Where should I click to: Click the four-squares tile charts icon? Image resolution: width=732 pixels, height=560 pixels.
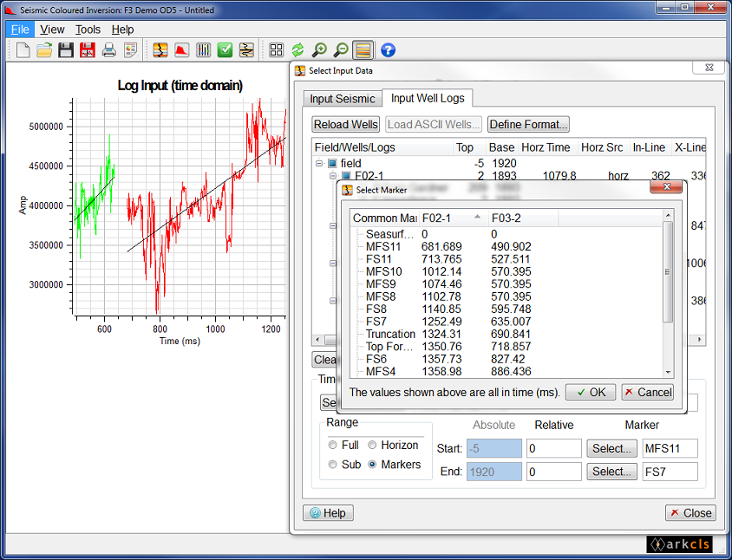click(277, 50)
